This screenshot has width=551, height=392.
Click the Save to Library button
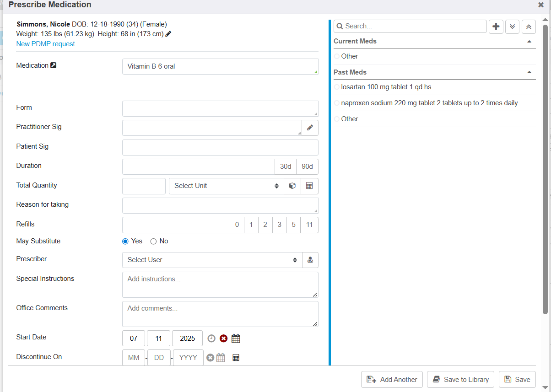460,380
